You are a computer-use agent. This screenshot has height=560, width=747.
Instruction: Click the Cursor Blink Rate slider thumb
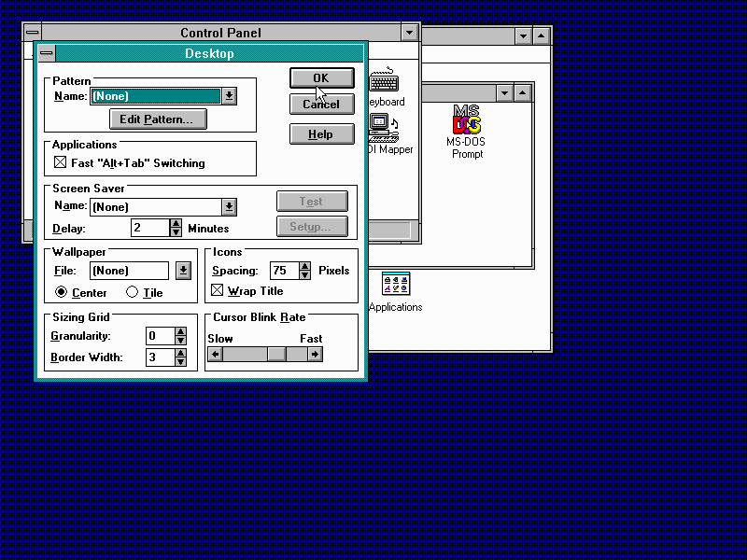[276, 354]
